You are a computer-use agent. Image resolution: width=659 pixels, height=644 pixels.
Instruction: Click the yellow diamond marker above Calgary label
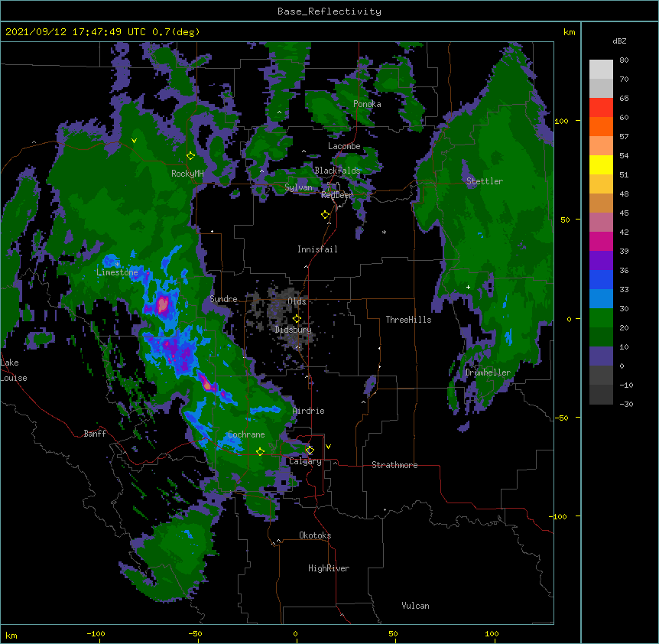(x=310, y=450)
